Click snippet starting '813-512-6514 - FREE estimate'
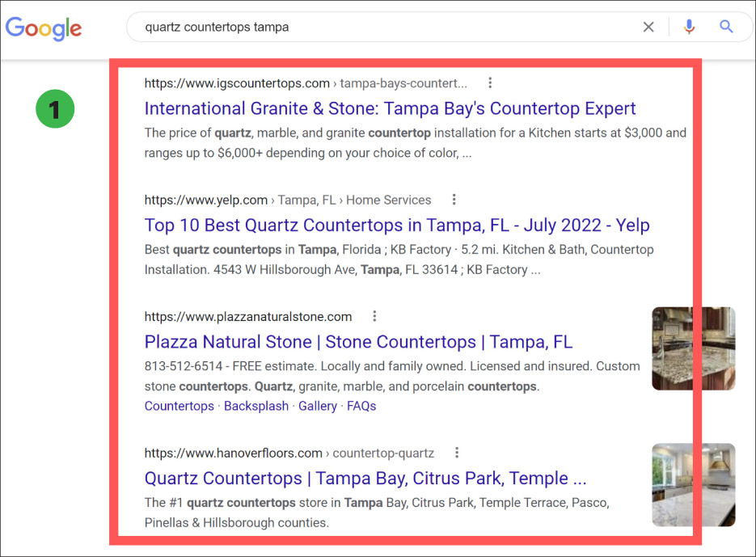 [x=392, y=376]
